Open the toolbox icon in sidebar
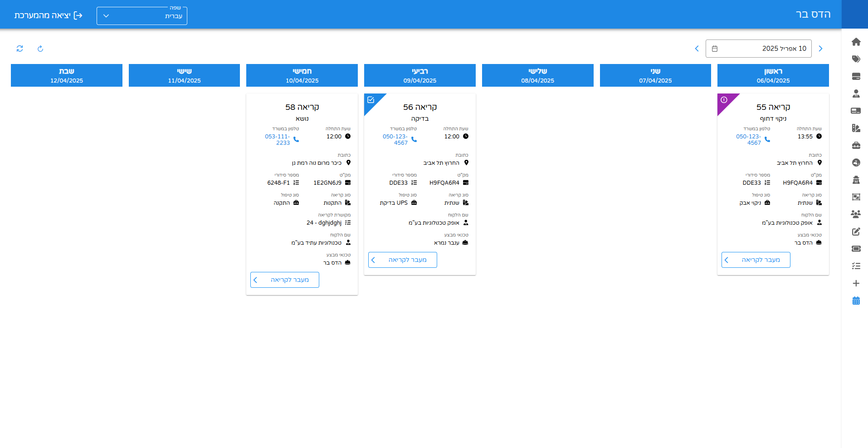 (856, 145)
